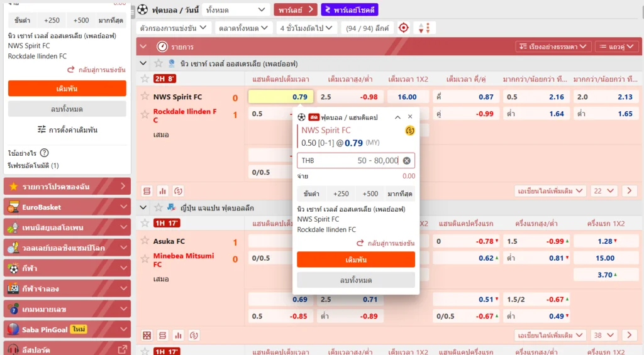
Task: Favorite the NWS Spirit FC team star
Action: 145,96
